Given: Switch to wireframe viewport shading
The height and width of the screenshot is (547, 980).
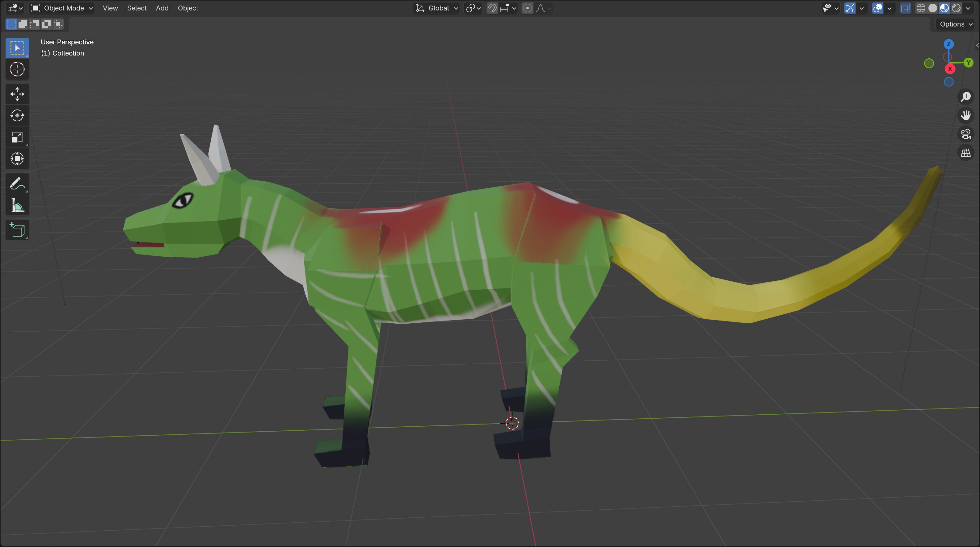Looking at the screenshot, I should click(x=921, y=8).
